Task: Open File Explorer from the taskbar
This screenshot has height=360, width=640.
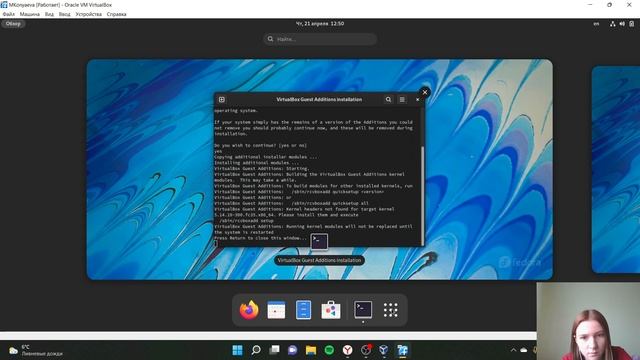Action: [311, 350]
